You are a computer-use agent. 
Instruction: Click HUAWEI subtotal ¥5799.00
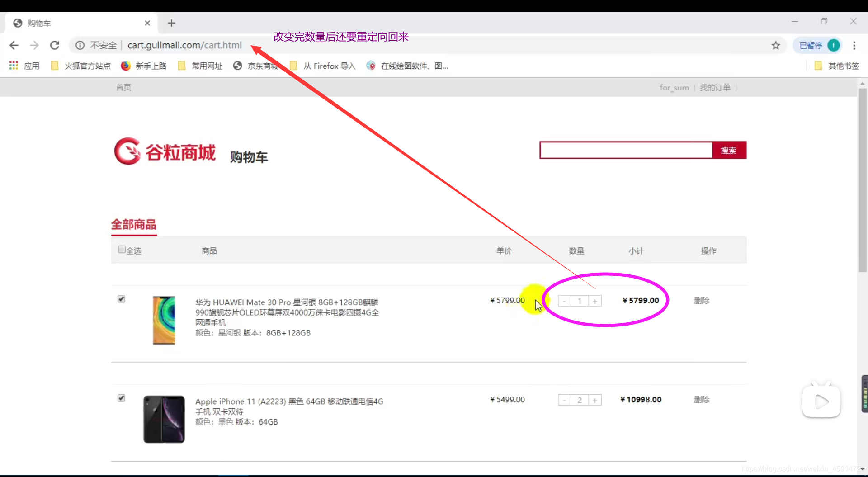pos(641,300)
